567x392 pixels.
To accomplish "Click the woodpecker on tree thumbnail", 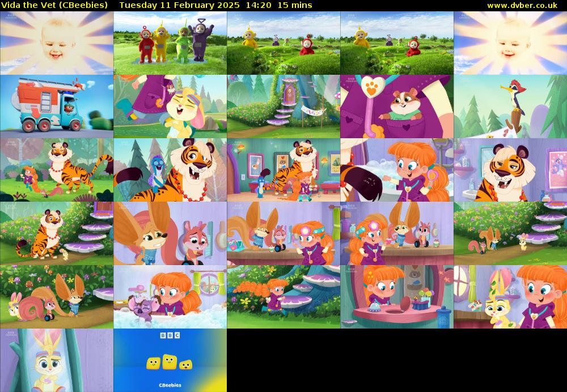I will click(510, 105).
